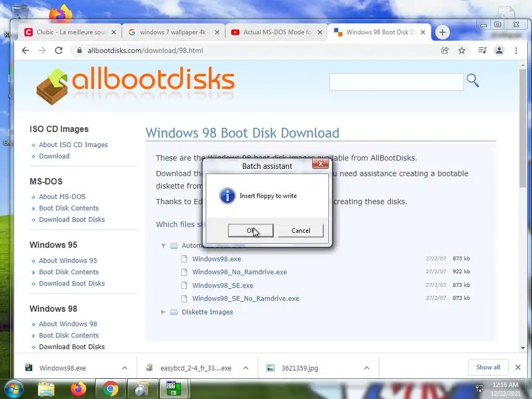Click the blue information icon in dialog
Screen dimensions: 532x399
[x=228, y=196]
